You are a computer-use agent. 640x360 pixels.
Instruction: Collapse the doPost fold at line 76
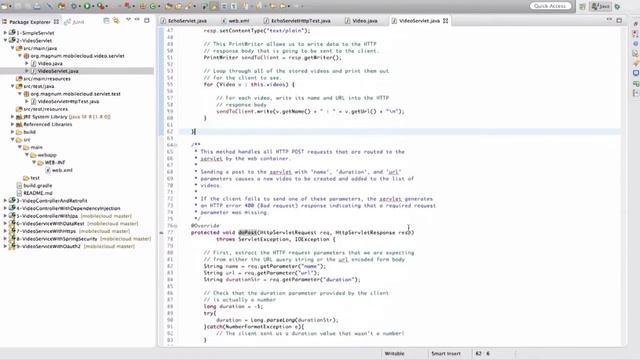[x=176, y=226]
